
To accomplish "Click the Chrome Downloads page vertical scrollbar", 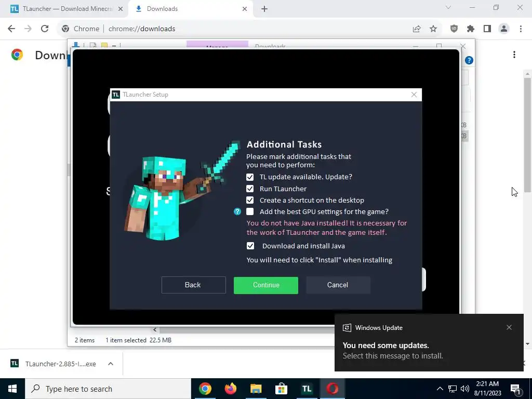I will [527, 135].
